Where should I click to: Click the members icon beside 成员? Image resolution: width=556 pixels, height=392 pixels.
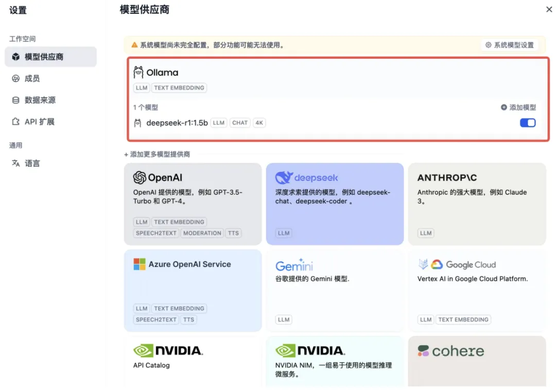pos(15,78)
